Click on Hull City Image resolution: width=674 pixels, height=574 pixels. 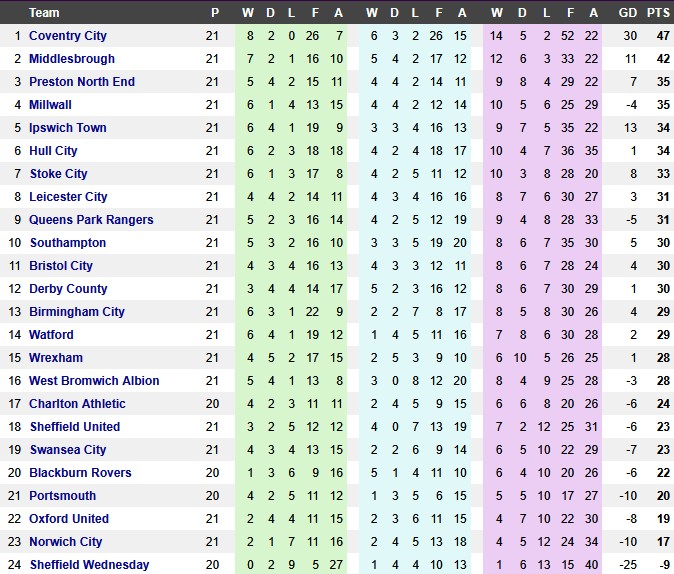tap(53, 151)
